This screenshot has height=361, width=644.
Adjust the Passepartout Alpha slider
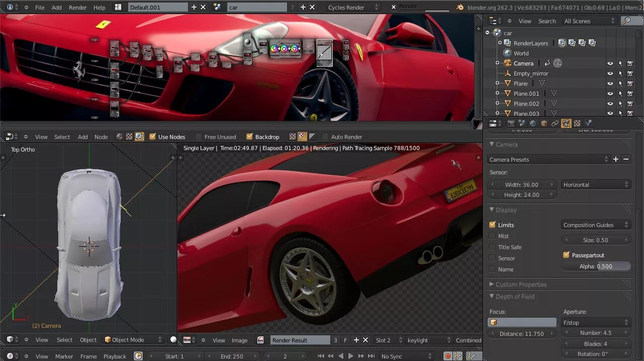coord(596,266)
